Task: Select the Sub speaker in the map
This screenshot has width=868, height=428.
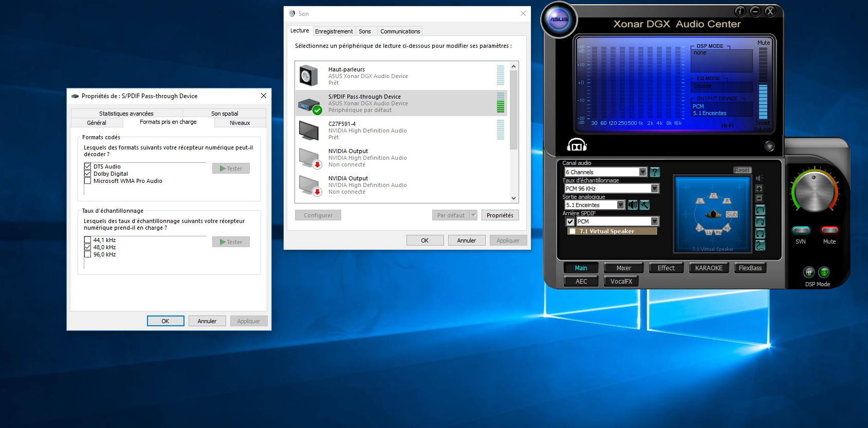Action: pos(732,214)
